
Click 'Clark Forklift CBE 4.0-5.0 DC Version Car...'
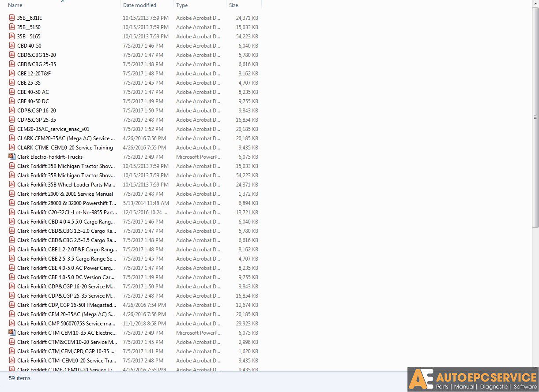tap(66, 277)
